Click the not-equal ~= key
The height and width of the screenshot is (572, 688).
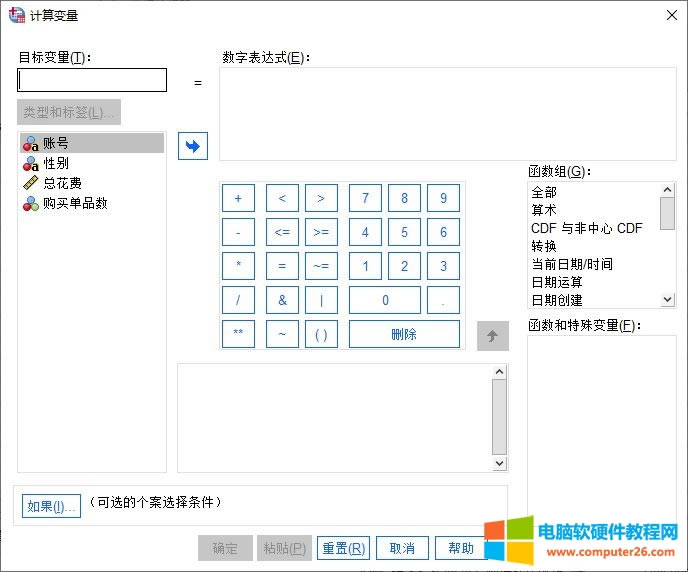click(321, 266)
